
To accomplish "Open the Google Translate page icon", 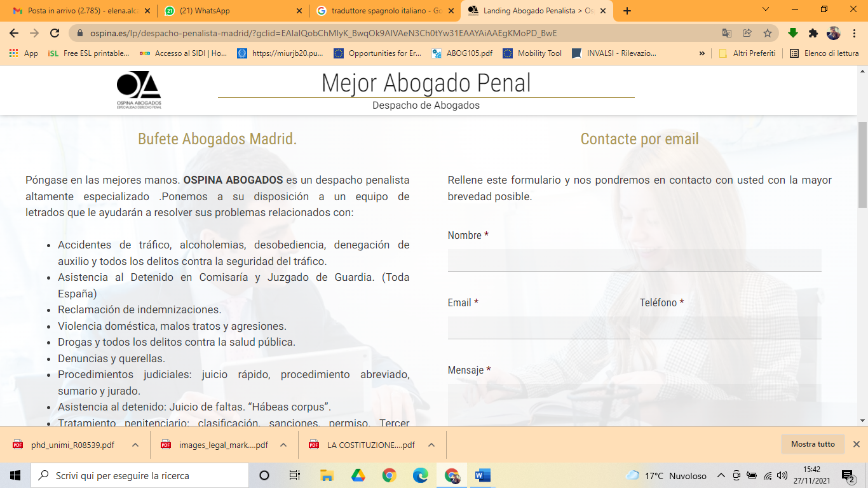I will click(727, 33).
